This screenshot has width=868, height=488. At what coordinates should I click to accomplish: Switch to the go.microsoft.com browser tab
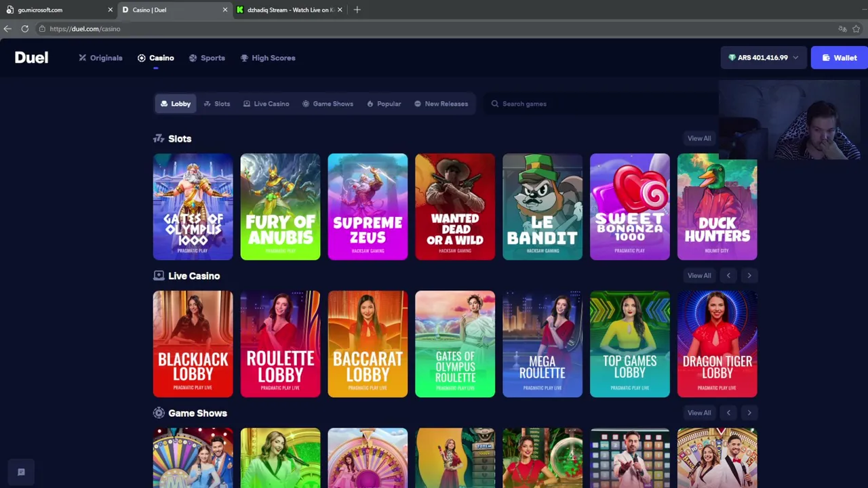click(x=58, y=9)
